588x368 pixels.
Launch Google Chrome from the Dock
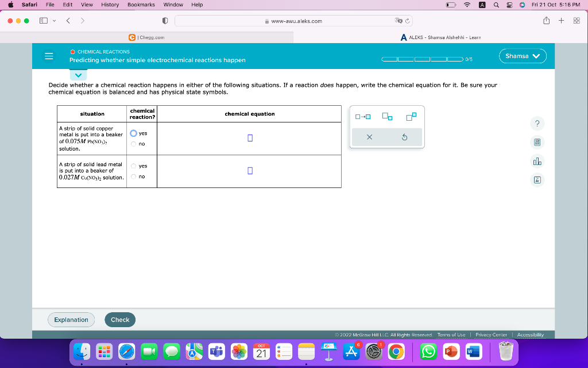coord(396,352)
